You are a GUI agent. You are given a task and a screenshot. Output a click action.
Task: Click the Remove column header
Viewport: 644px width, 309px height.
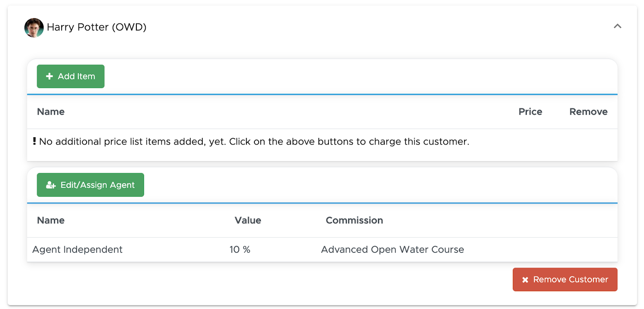(x=588, y=112)
